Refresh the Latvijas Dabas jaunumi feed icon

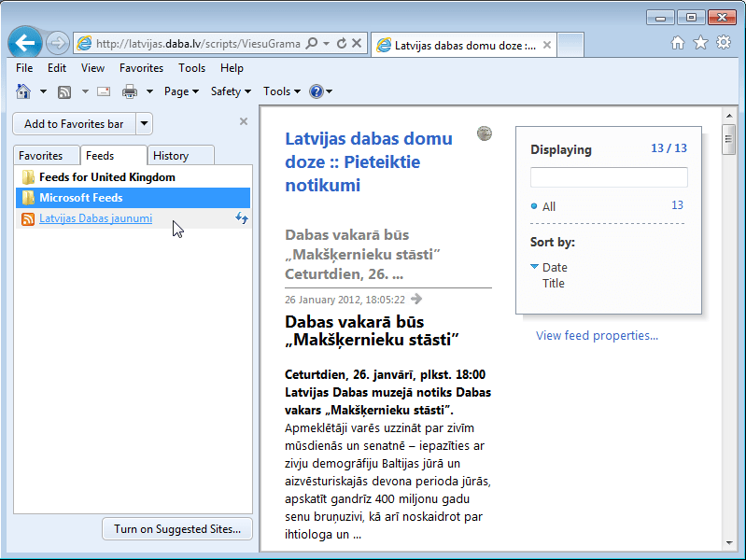point(242,218)
